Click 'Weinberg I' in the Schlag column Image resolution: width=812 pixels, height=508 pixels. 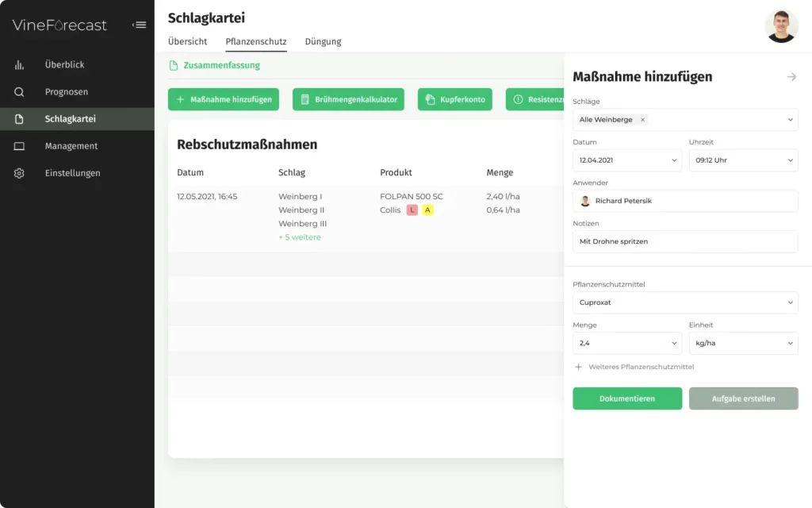pos(301,197)
